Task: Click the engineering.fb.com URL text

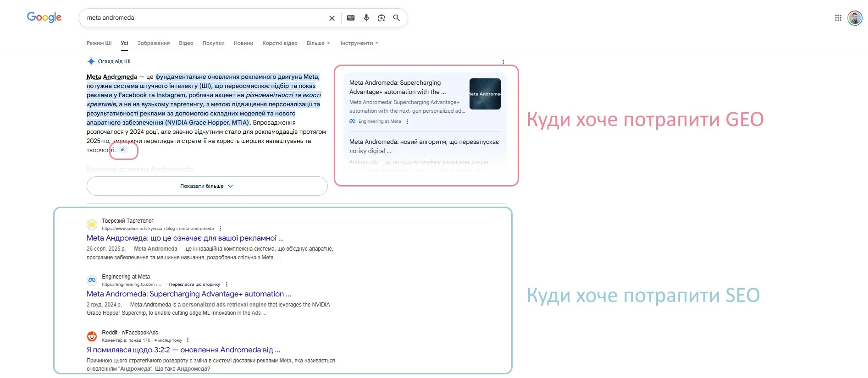Action: pyautogui.click(x=132, y=285)
